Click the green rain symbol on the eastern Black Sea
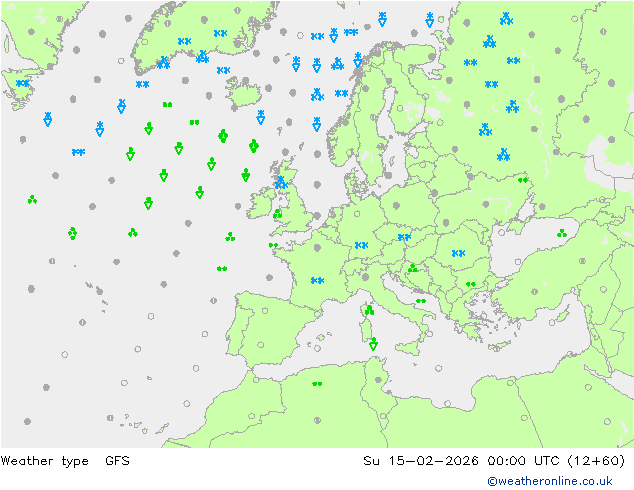Screen dimensions: 634x490 coord(562,233)
